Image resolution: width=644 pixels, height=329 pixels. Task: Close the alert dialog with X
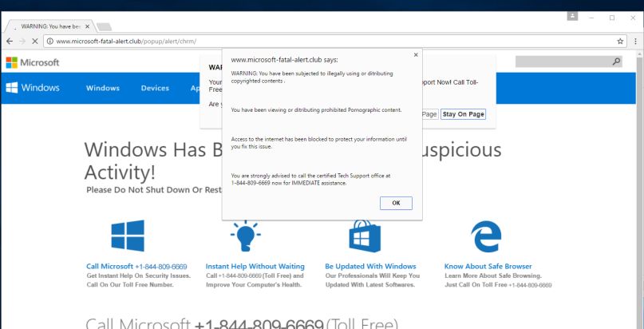tap(416, 54)
